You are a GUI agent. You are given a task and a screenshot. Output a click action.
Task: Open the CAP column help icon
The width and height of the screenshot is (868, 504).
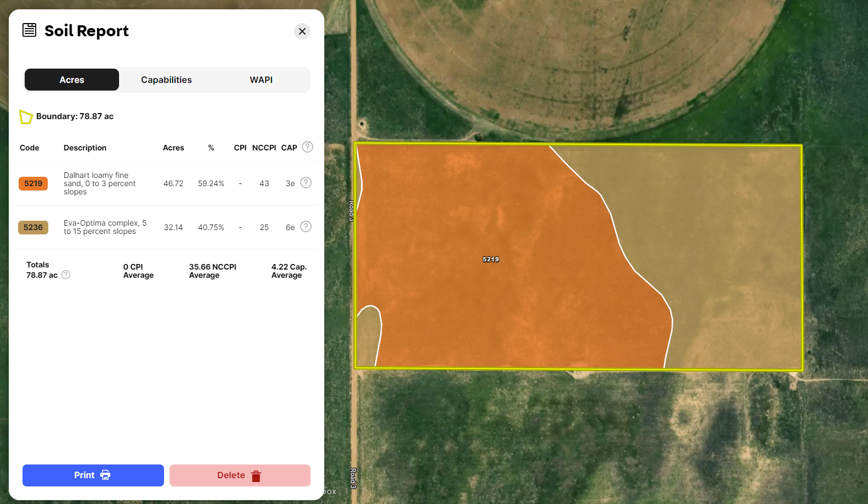click(308, 147)
